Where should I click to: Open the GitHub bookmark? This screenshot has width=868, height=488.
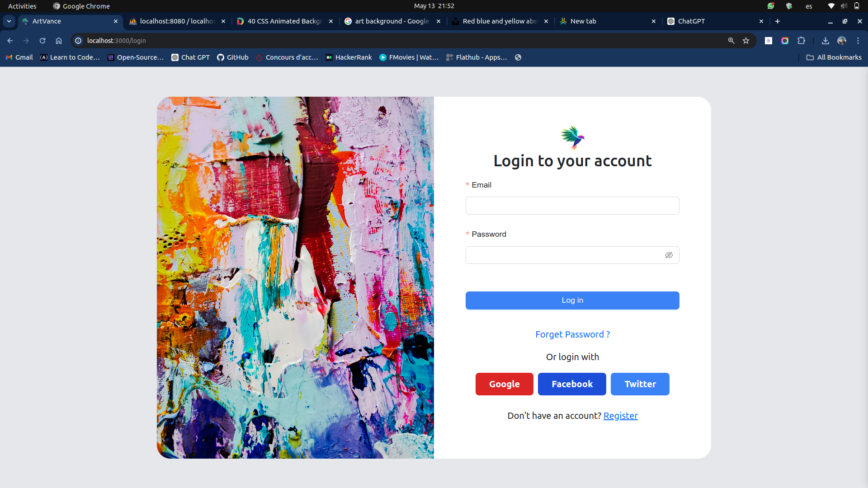(x=233, y=57)
